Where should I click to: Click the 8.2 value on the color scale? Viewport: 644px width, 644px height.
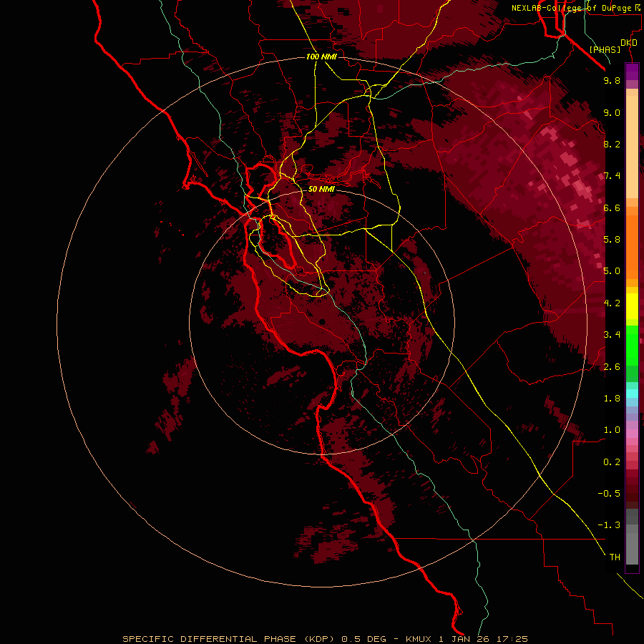[x=612, y=144]
